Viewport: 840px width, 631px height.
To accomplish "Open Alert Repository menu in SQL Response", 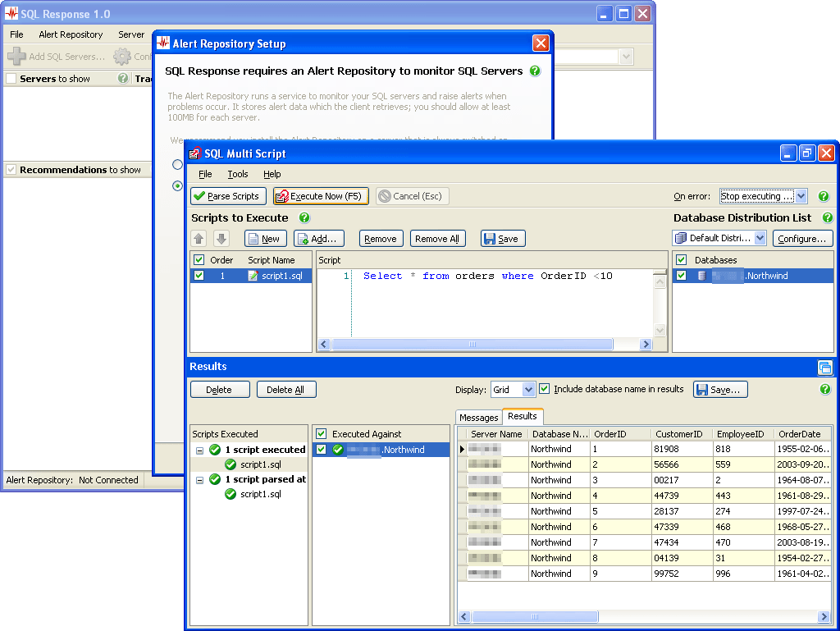I will (71, 34).
